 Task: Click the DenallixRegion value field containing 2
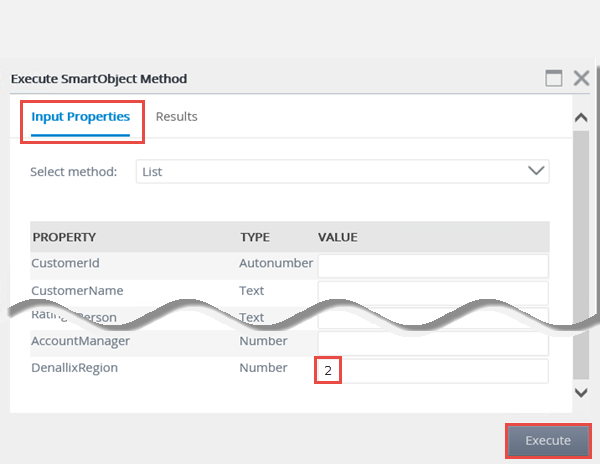click(x=433, y=371)
